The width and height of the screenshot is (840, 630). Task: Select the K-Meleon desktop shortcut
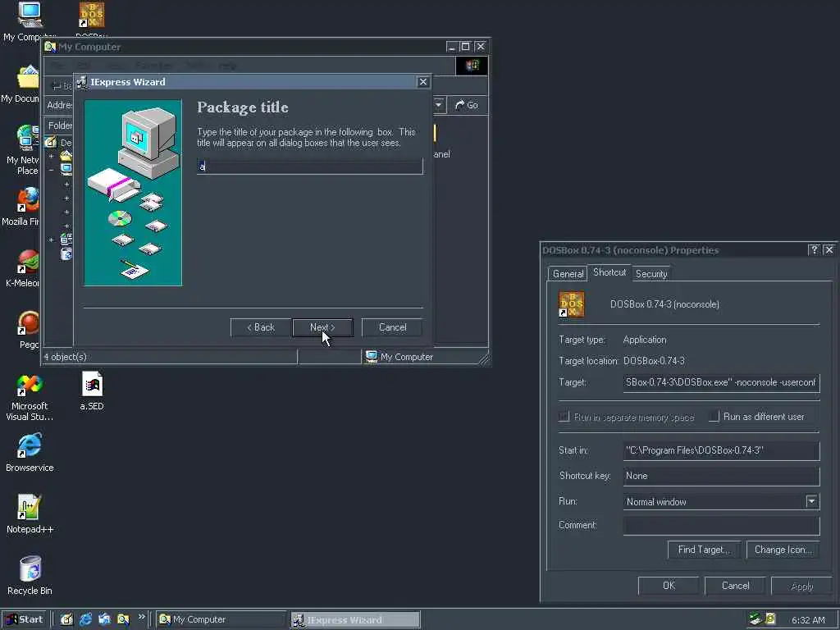pyautogui.click(x=28, y=262)
